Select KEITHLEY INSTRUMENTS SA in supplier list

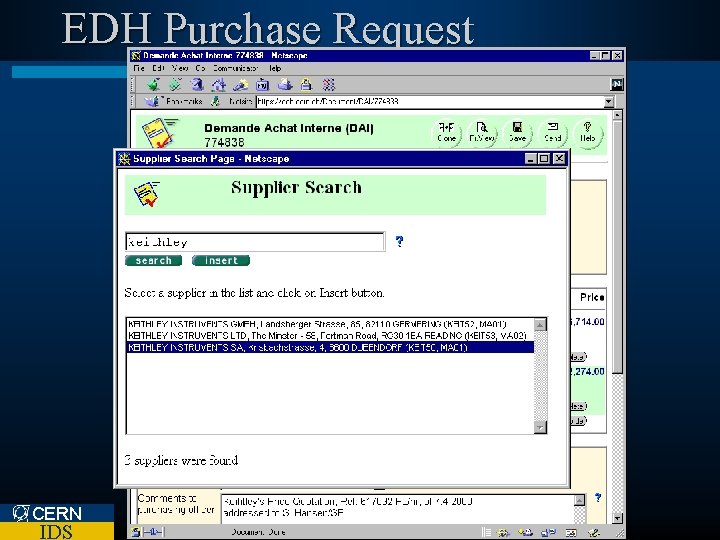(330, 347)
